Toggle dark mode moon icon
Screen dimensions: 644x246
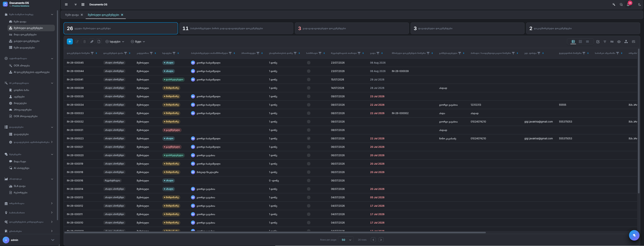point(639,4)
